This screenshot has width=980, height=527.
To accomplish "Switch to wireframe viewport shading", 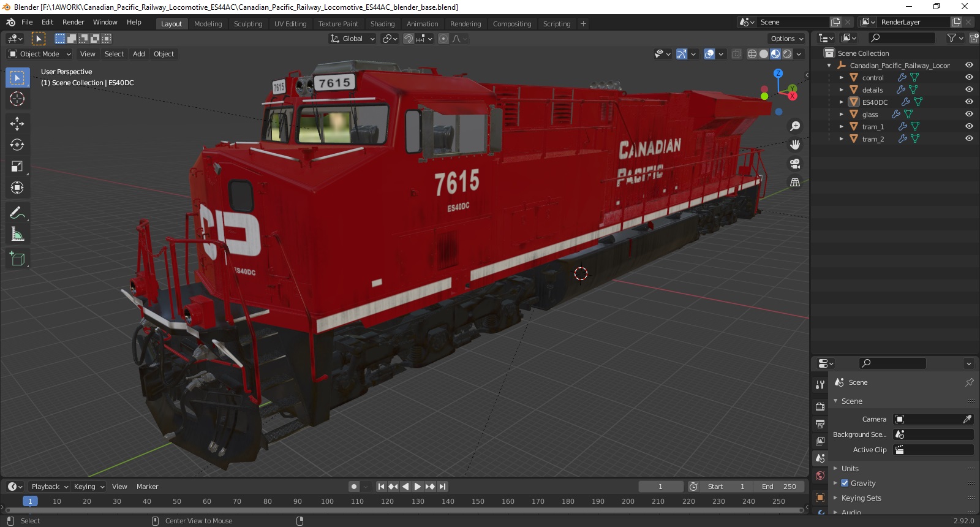I will pyautogui.click(x=752, y=54).
